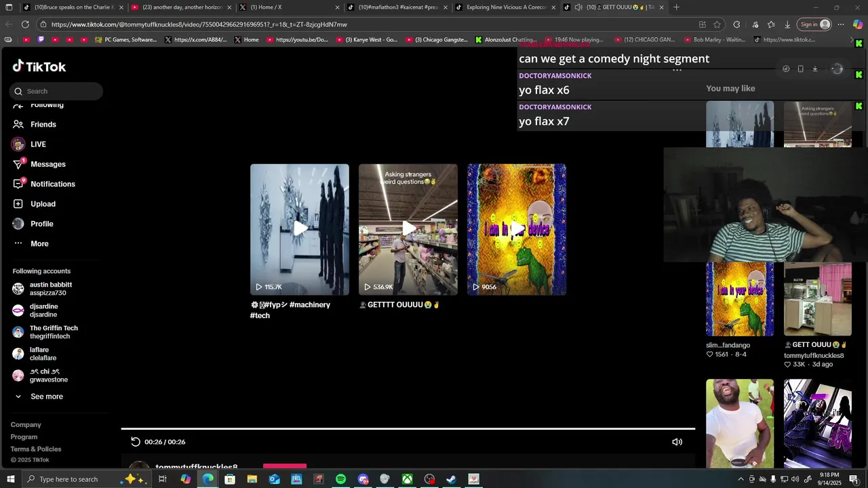Open the Kanye West bookmark

point(366,40)
